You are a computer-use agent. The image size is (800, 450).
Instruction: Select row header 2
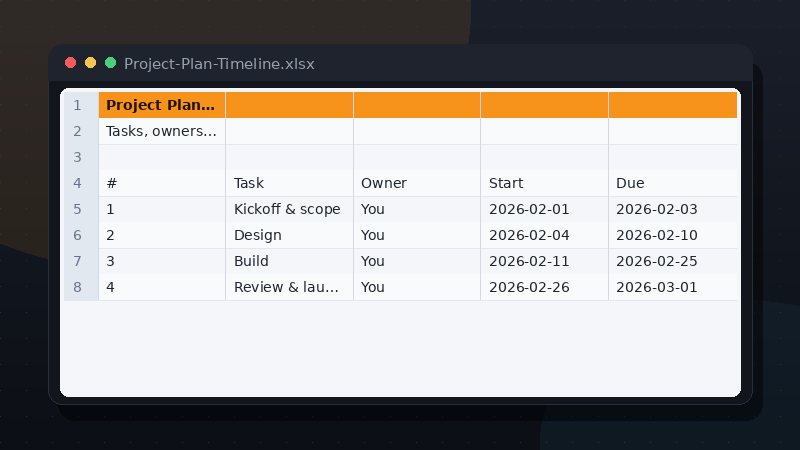(x=79, y=131)
